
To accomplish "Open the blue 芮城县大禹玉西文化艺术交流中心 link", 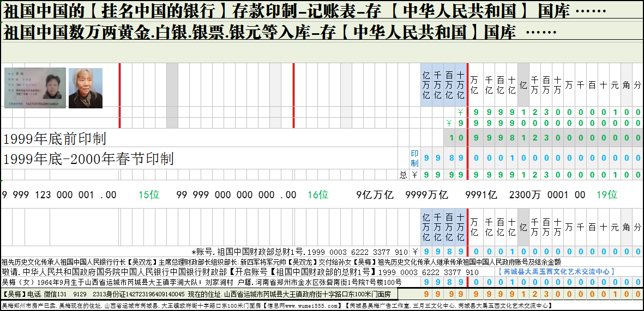I will tap(556, 271).
